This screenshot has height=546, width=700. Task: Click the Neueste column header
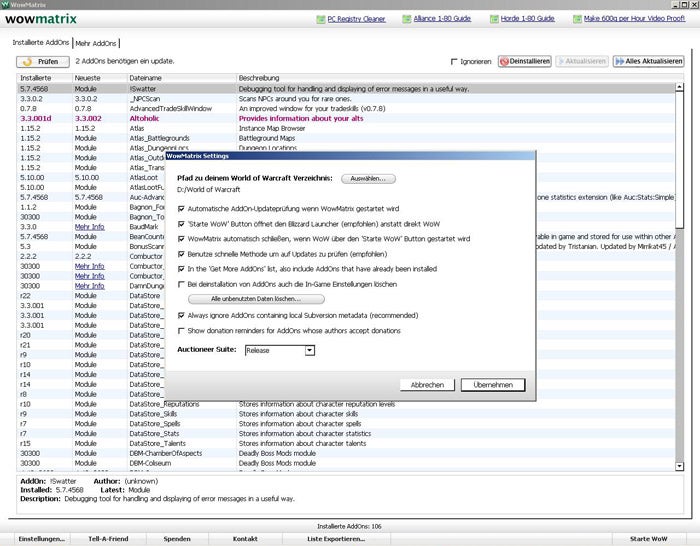tap(100, 78)
